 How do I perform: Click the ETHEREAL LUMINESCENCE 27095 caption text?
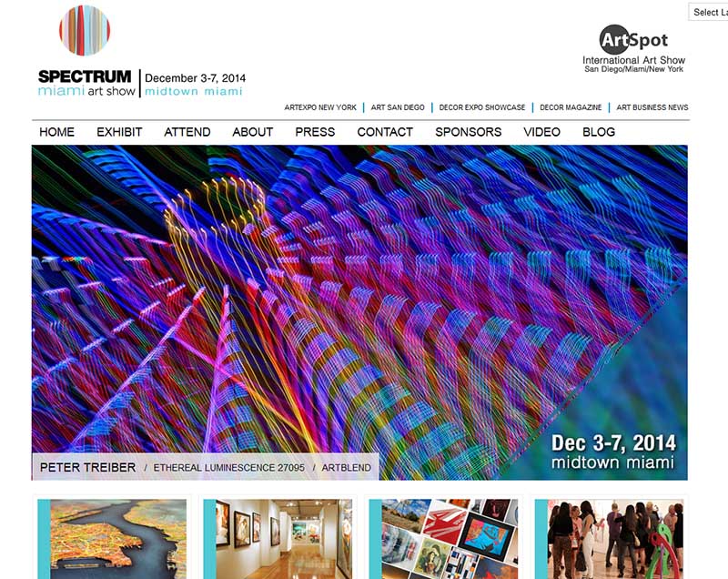pyautogui.click(x=229, y=468)
